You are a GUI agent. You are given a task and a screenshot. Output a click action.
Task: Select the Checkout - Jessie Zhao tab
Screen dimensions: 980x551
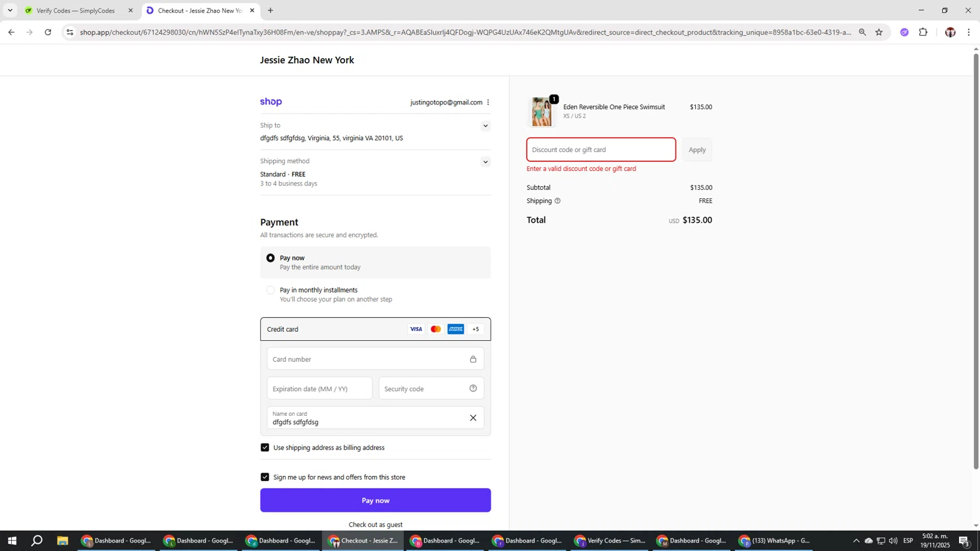199,10
